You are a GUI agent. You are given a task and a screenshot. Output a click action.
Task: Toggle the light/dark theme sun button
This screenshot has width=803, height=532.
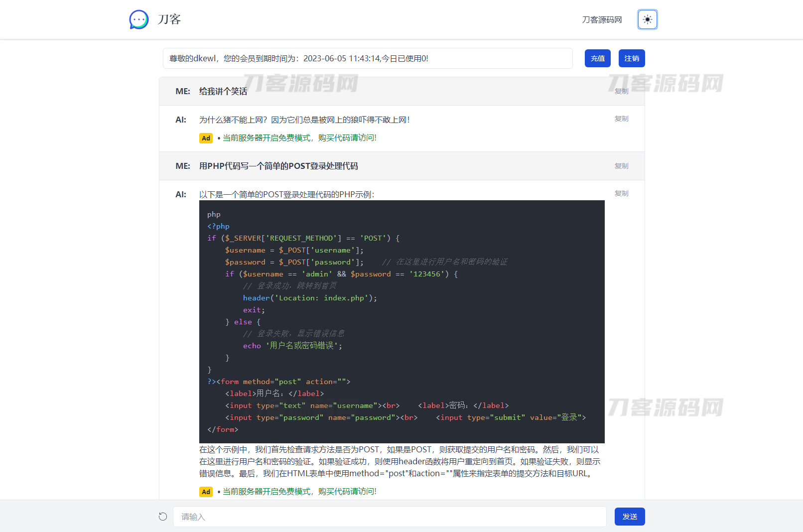647,19
